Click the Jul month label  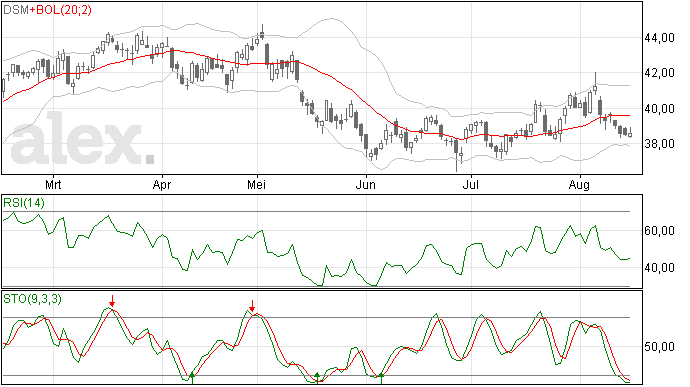[x=470, y=184]
